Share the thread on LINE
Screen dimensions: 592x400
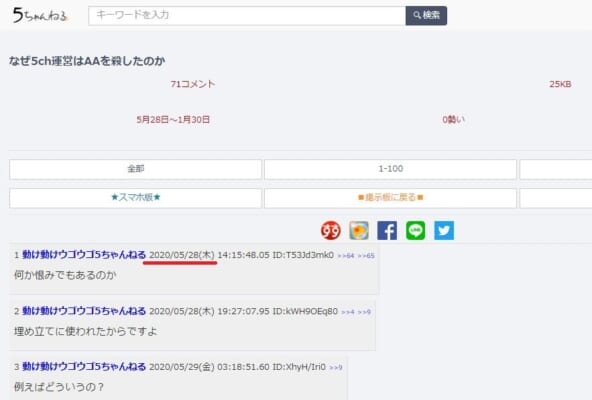[x=415, y=230]
